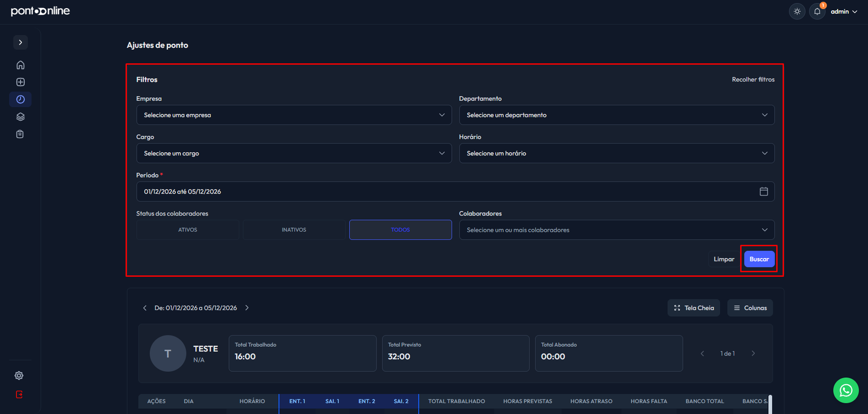Open the calendar icon in Período field
The image size is (868, 414).
click(764, 191)
